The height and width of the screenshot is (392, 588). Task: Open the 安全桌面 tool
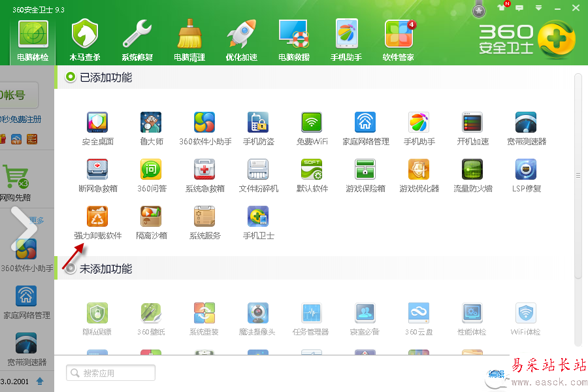click(97, 129)
